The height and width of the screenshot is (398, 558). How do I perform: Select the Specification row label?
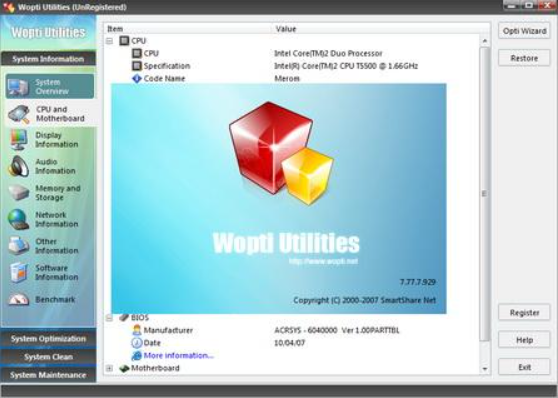click(x=167, y=66)
